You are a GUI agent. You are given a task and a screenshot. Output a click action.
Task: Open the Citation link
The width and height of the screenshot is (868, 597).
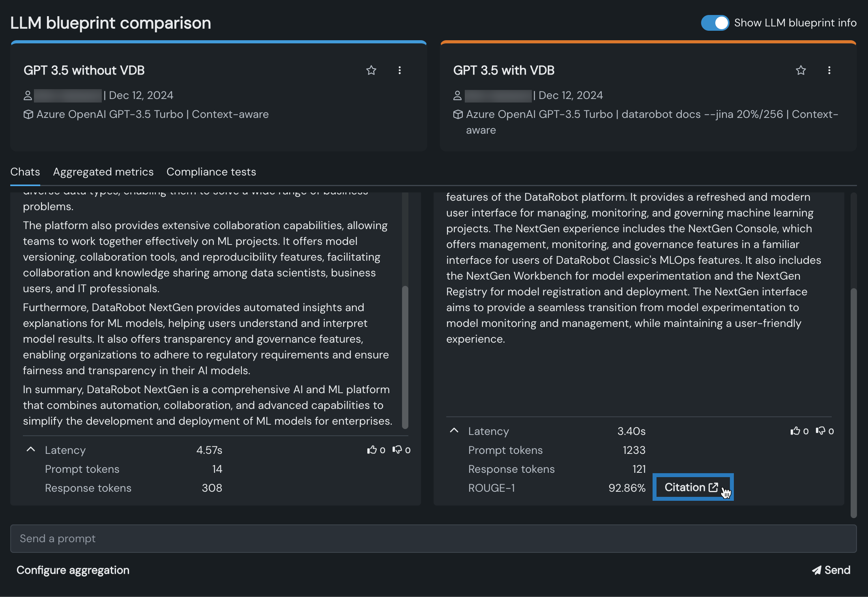(x=691, y=487)
